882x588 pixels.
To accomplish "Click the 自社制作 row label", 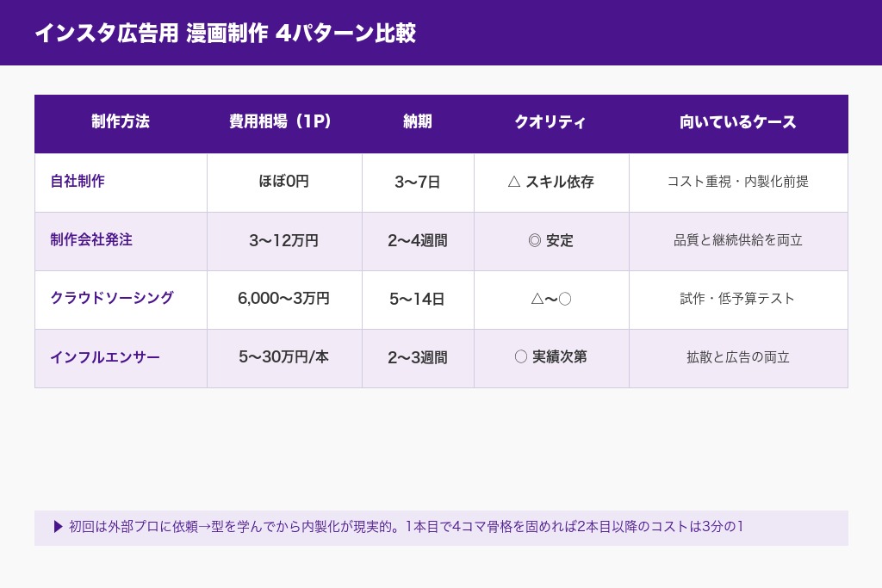I will 78,181.
